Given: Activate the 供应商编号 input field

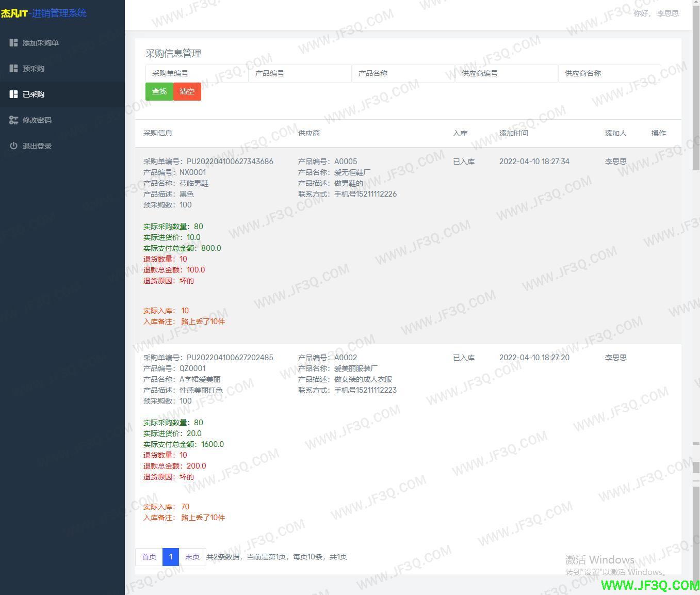Looking at the screenshot, I should point(506,73).
